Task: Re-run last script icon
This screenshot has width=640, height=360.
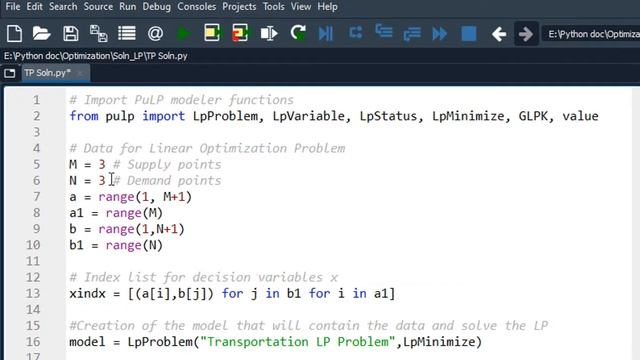Action: (298, 33)
